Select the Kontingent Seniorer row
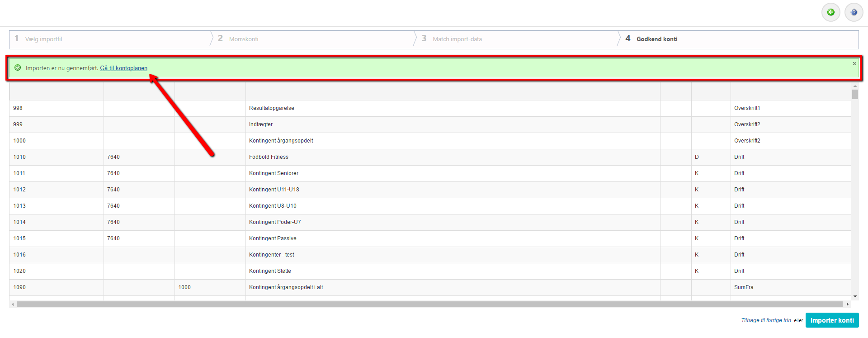The height and width of the screenshot is (338, 868). click(x=274, y=173)
